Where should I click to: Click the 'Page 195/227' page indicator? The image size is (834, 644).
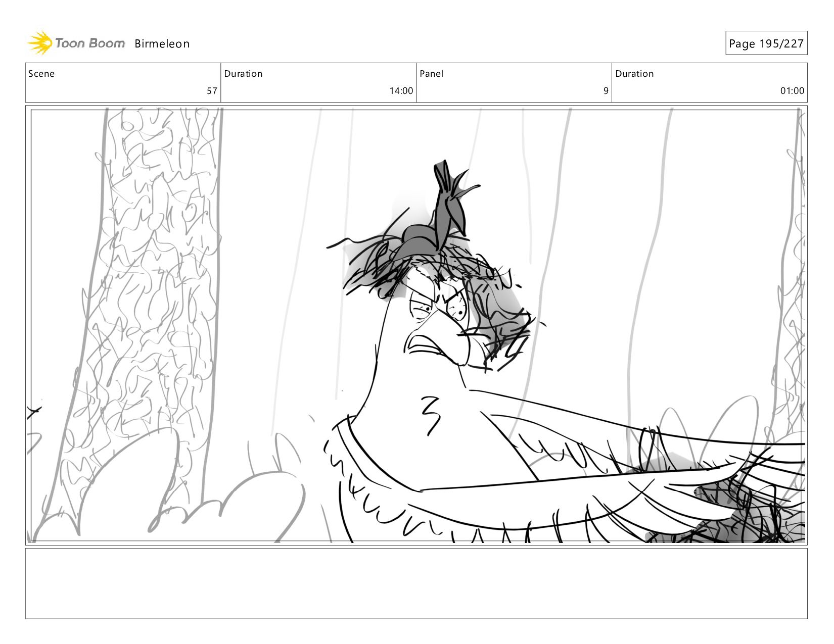click(x=766, y=43)
